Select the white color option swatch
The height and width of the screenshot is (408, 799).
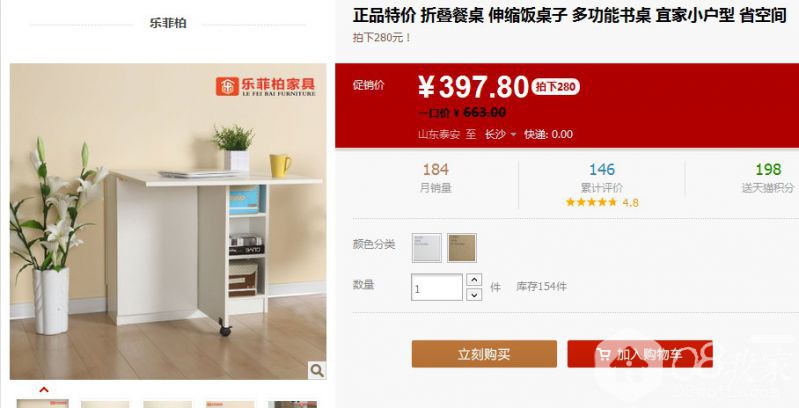click(x=427, y=248)
